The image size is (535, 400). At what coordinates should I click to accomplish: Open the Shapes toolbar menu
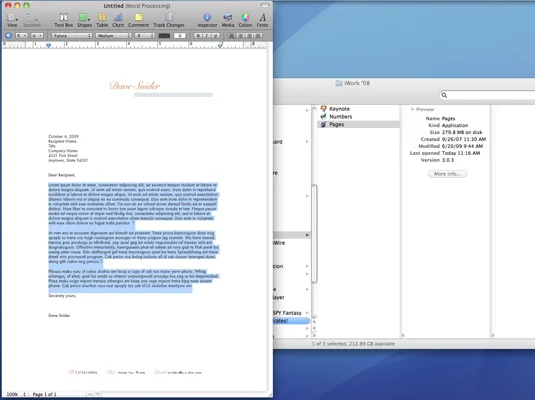click(84, 20)
